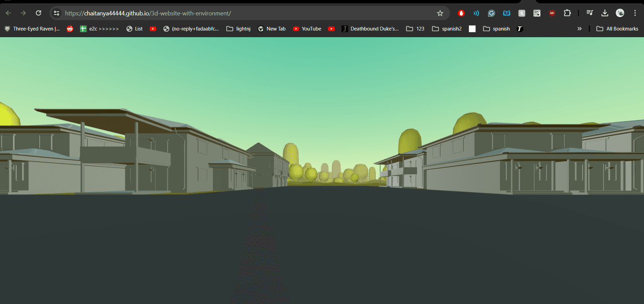644x304 pixels.
Task: Open media controls music-note icon
Action: 590,13
